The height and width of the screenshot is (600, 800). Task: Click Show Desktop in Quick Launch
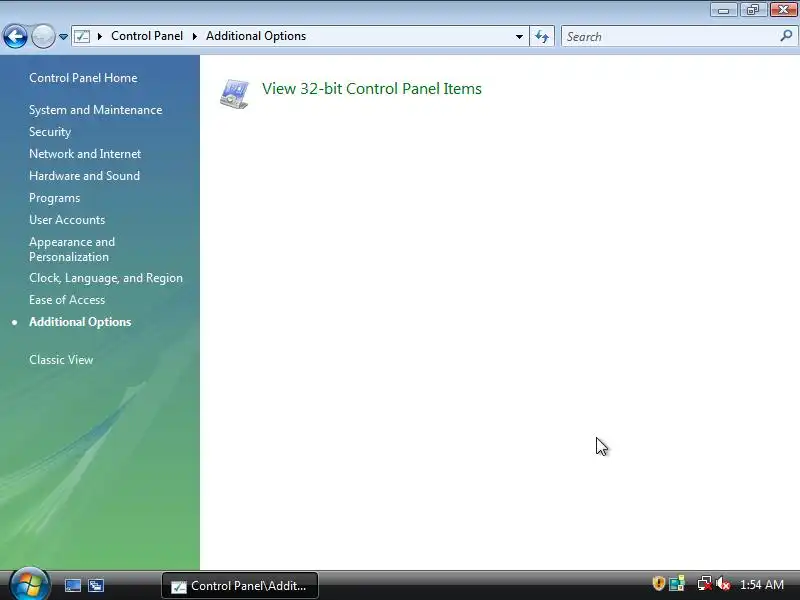click(x=72, y=586)
